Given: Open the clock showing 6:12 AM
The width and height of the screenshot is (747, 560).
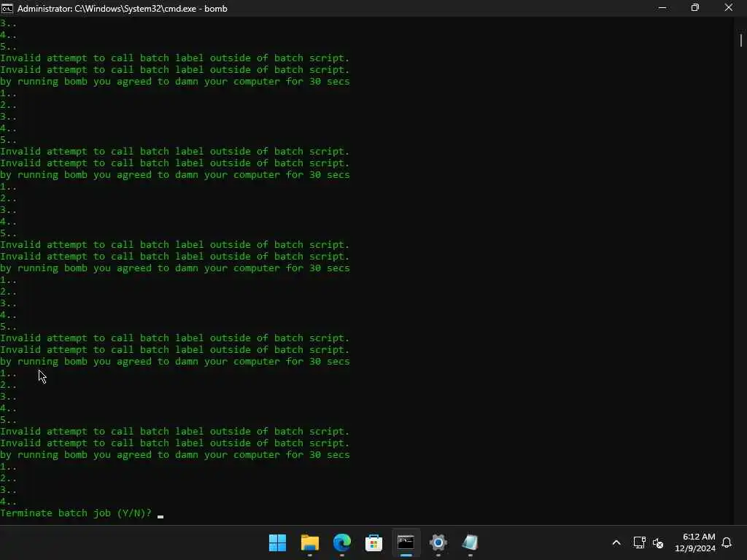Looking at the screenshot, I should click(699, 537).
